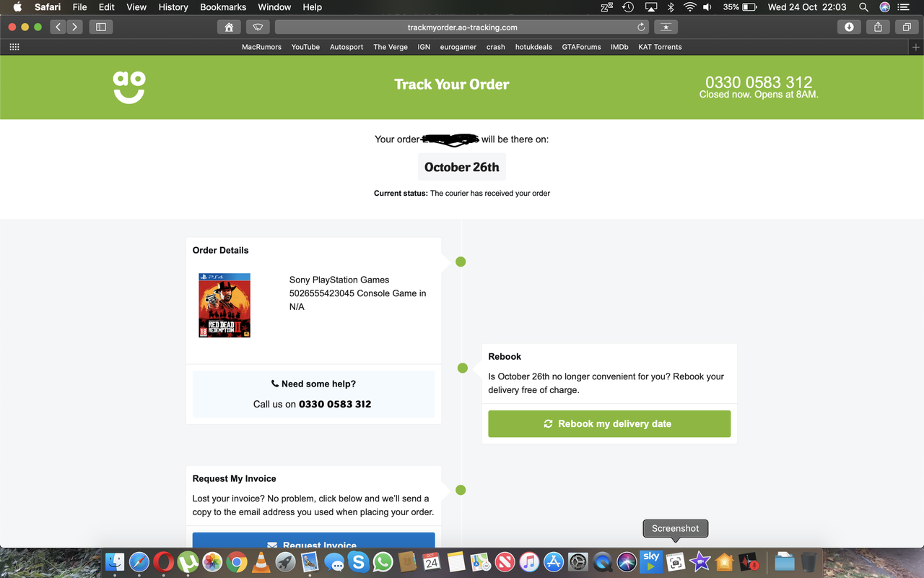Viewport: 924px width, 578px height.
Task: Open GTAForums bookmark link
Action: pos(582,47)
